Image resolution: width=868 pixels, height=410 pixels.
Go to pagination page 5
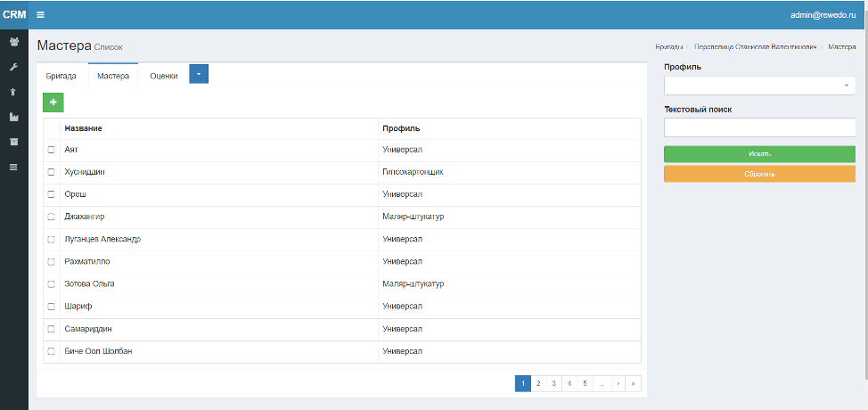[x=585, y=383]
